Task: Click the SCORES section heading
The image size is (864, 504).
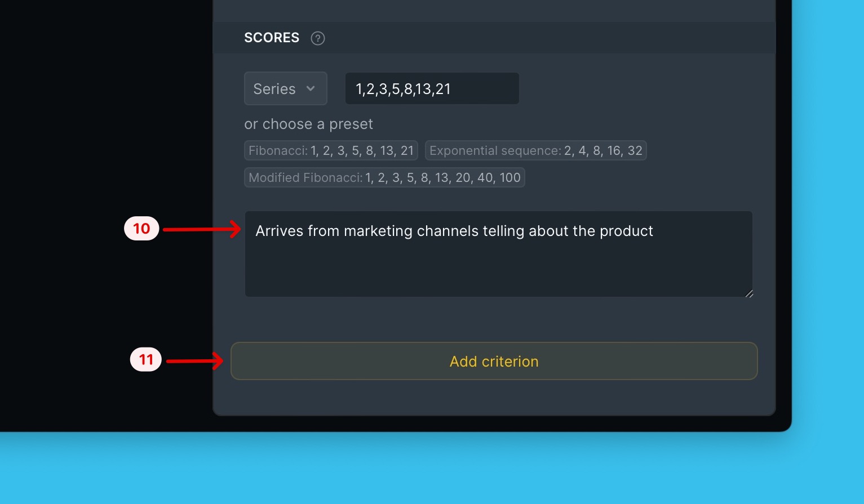Action: pyautogui.click(x=272, y=38)
